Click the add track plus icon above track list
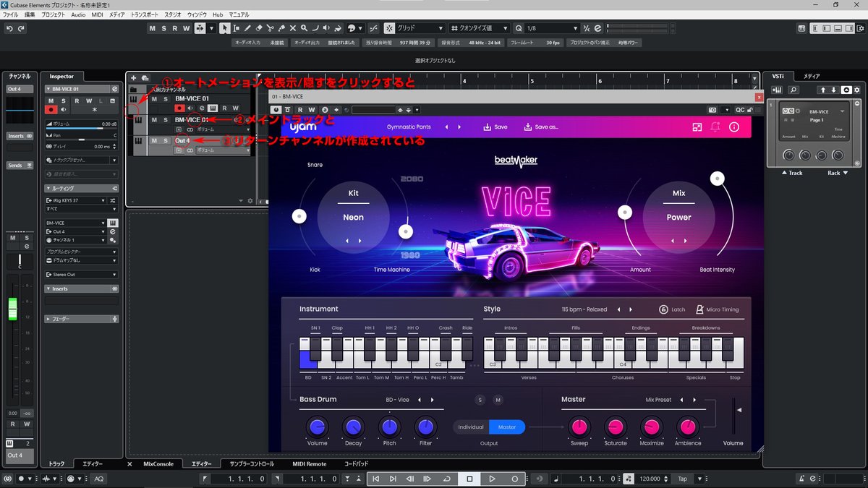 click(133, 78)
